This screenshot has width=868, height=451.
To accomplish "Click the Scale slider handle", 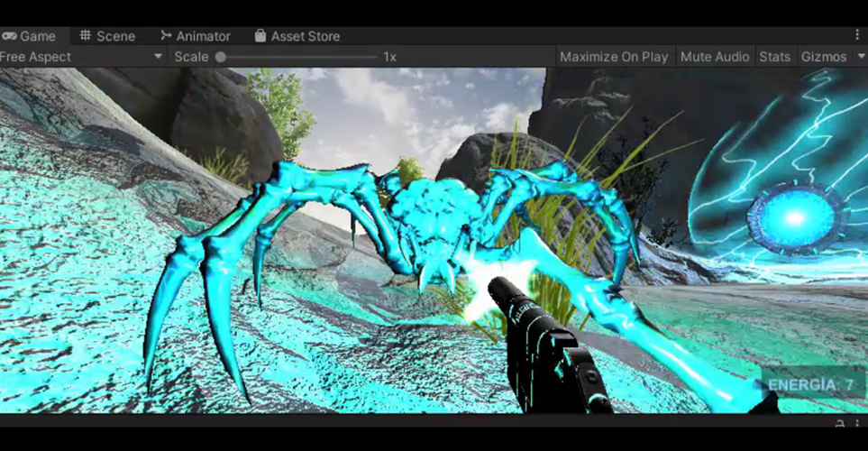I will click(x=220, y=57).
